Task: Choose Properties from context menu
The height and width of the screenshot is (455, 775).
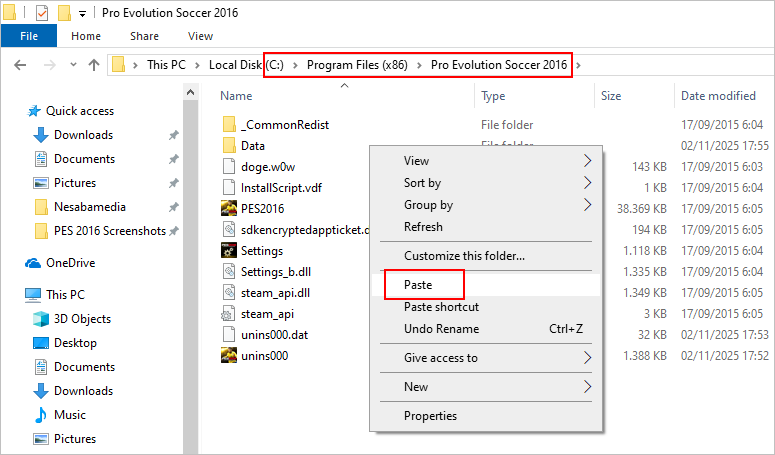Action: coord(486,416)
